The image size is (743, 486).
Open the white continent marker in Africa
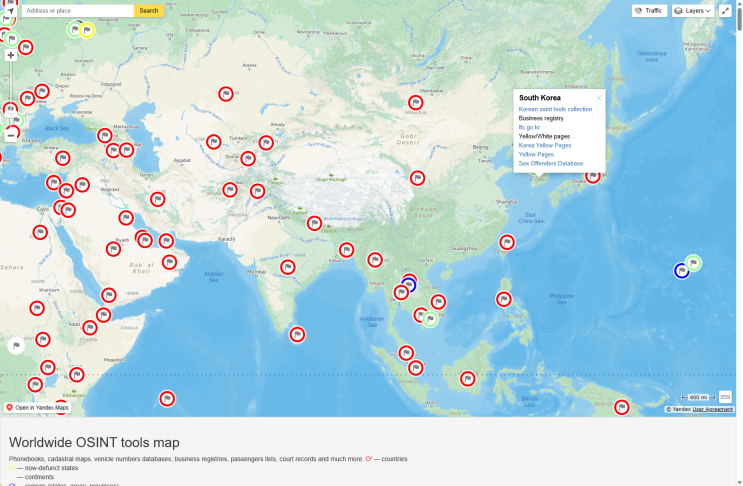coord(16,346)
